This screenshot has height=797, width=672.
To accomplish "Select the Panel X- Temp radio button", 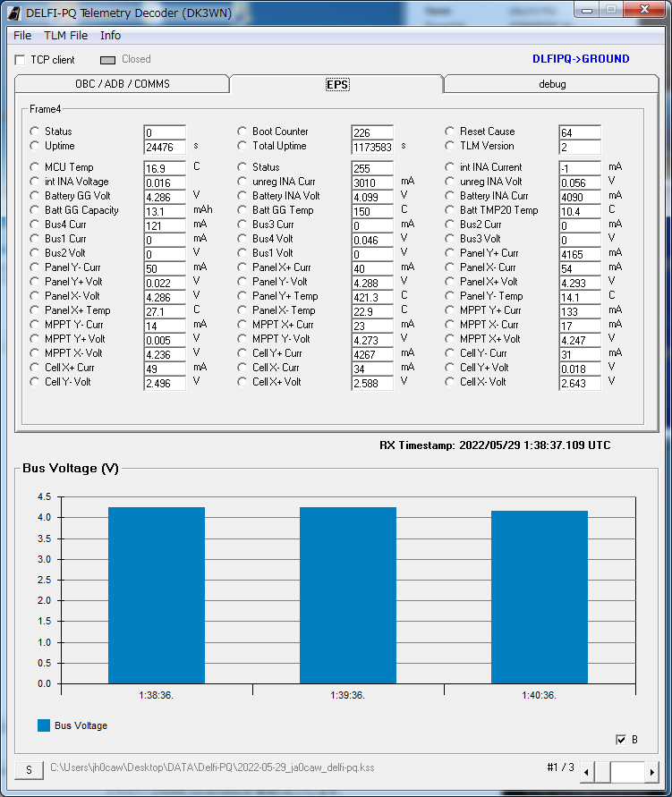I will tap(242, 309).
